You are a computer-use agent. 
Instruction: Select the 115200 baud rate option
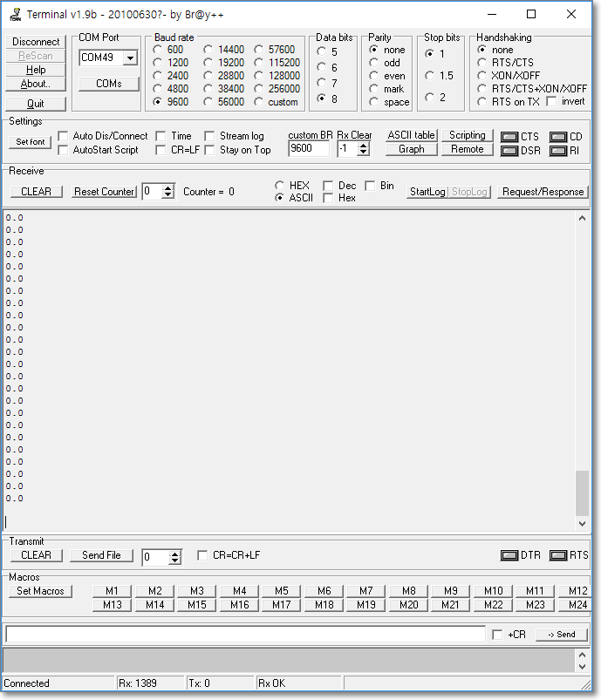point(260,63)
